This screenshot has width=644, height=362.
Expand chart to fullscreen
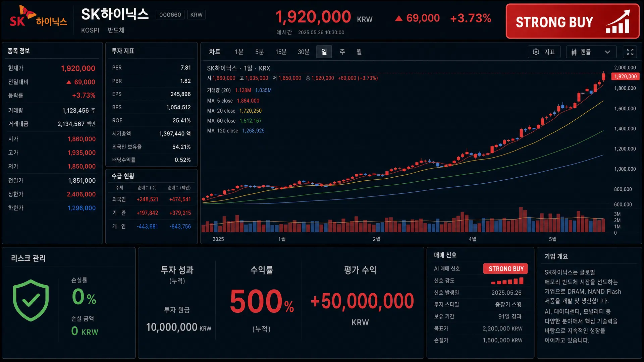point(630,52)
